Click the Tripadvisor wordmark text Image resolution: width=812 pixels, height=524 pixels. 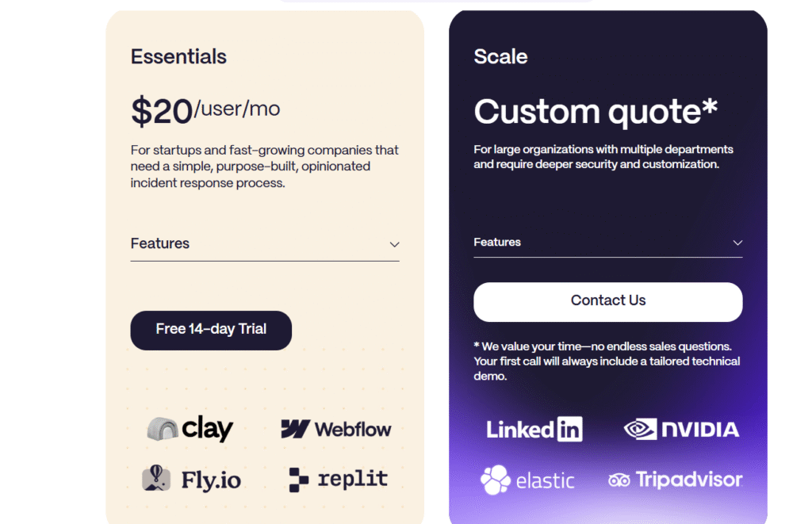(689, 480)
